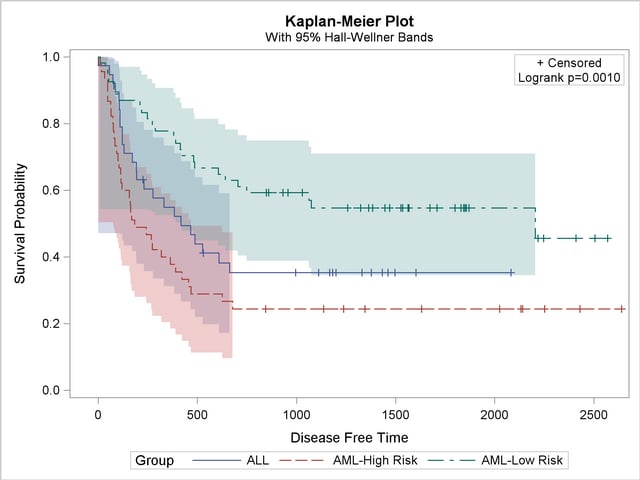
Task: Select the Survival Probability axis label
Action: point(20,223)
